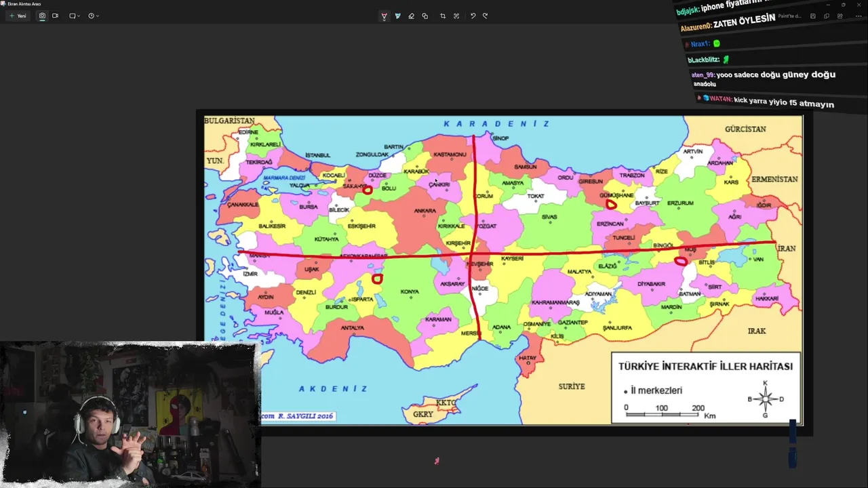868x488 pixels.
Task: Minimize the Snipping Tool window
Action: click(827, 4)
